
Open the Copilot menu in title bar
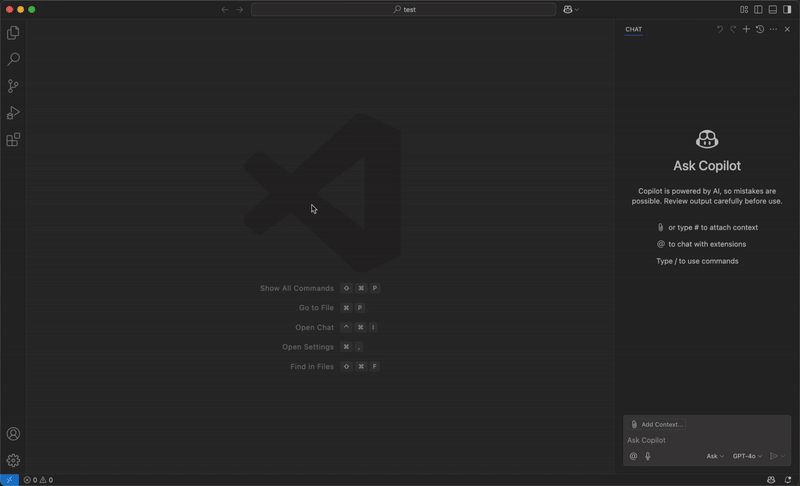570,9
